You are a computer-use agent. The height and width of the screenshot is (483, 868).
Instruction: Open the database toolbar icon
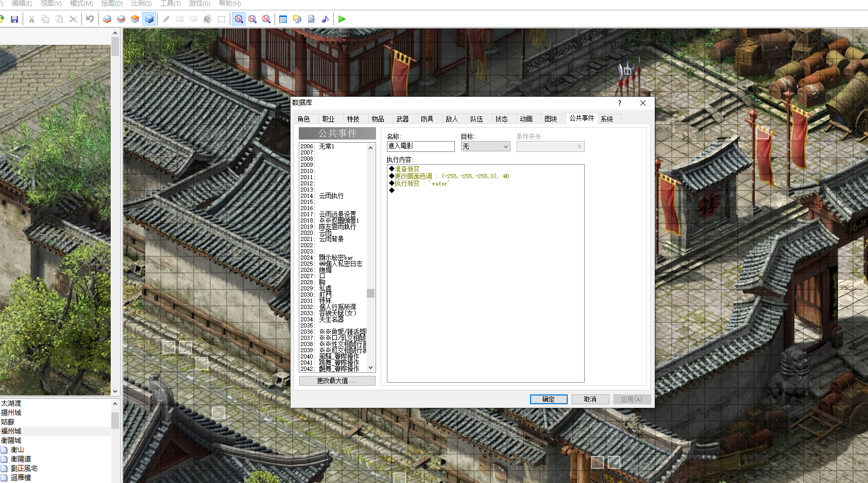283,19
